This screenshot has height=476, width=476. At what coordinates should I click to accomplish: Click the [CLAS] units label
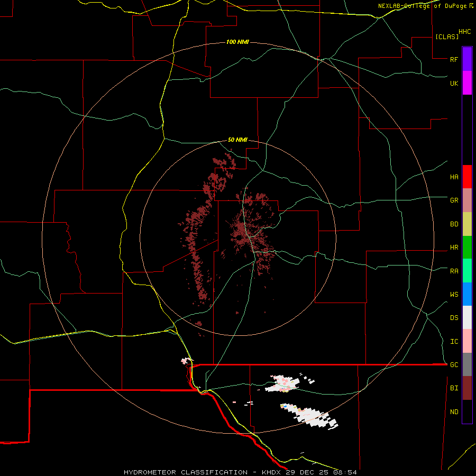(447, 36)
